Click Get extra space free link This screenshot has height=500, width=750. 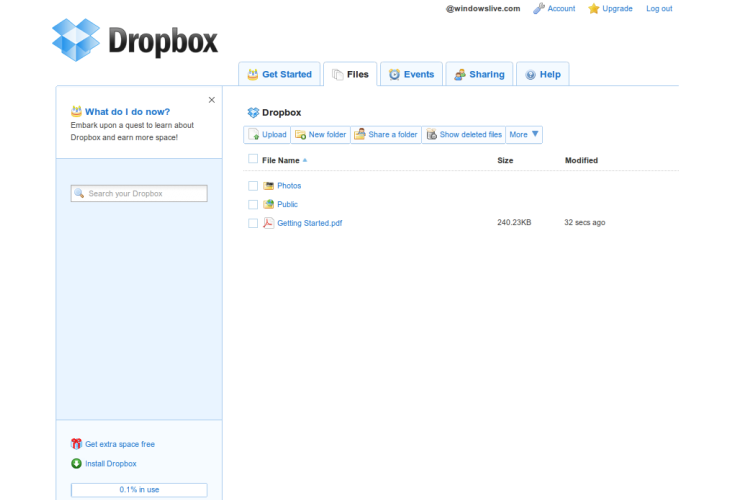(120, 444)
